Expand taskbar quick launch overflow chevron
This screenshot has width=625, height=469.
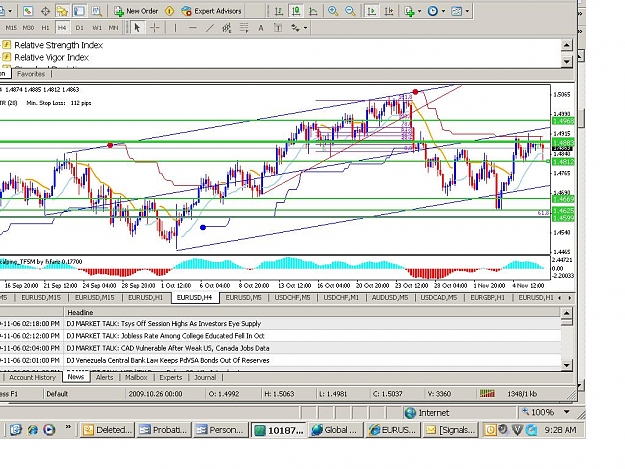pos(68,427)
